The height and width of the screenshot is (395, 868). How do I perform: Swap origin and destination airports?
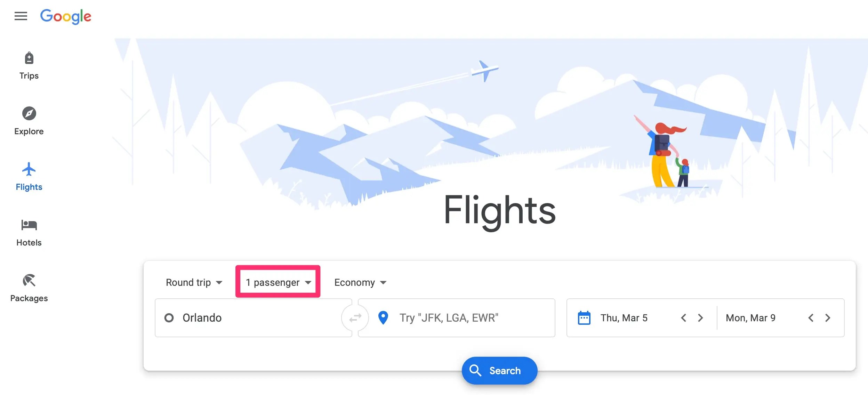pyautogui.click(x=355, y=318)
